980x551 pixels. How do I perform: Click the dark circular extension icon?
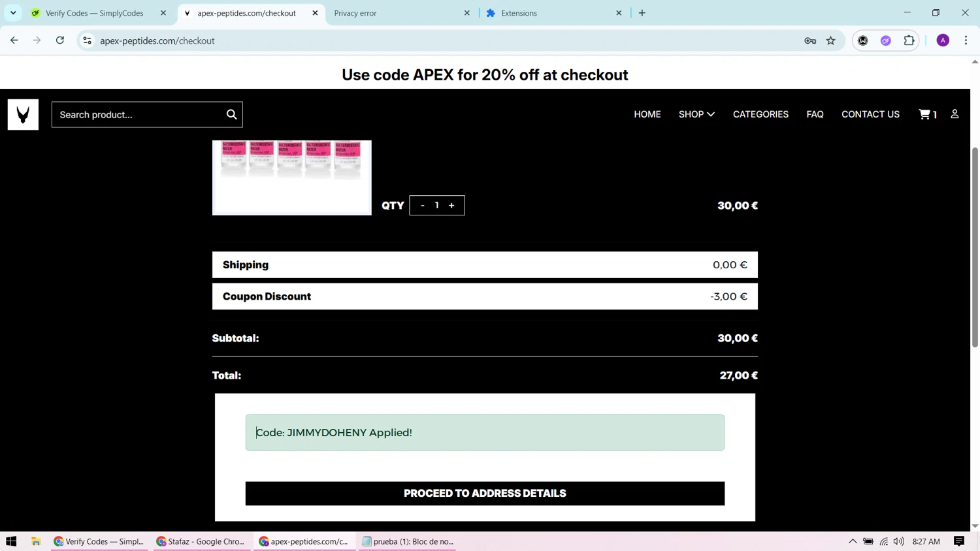863,40
